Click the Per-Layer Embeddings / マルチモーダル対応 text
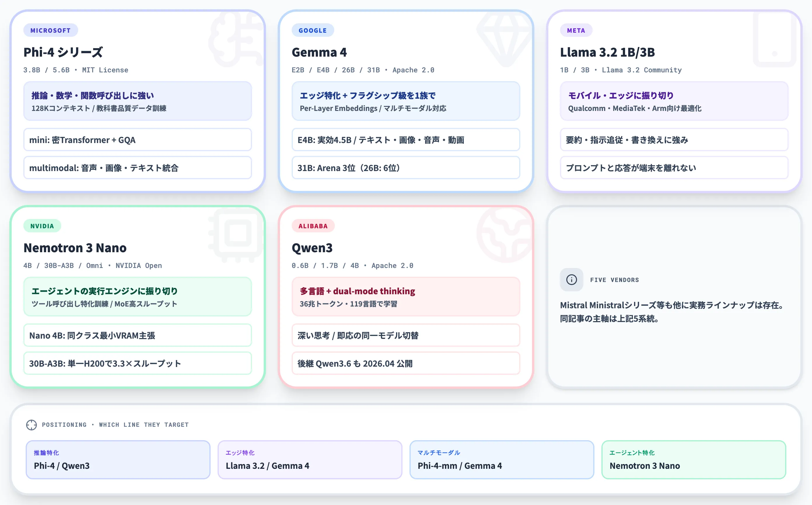812x505 pixels. click(373, 109)
